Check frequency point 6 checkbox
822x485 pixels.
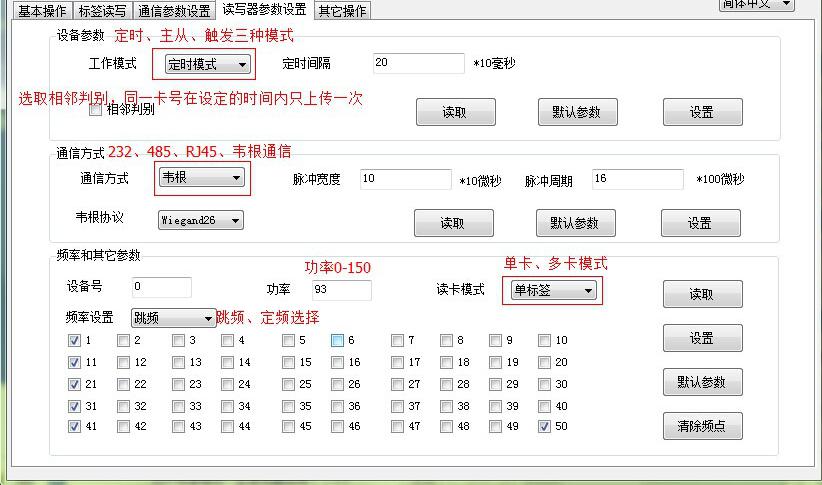coord(337,340)
